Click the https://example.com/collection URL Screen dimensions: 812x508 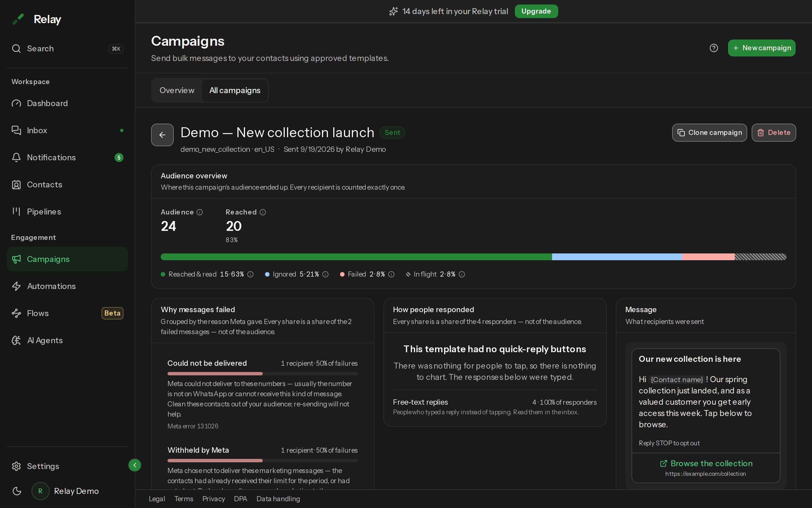(705, 474)
